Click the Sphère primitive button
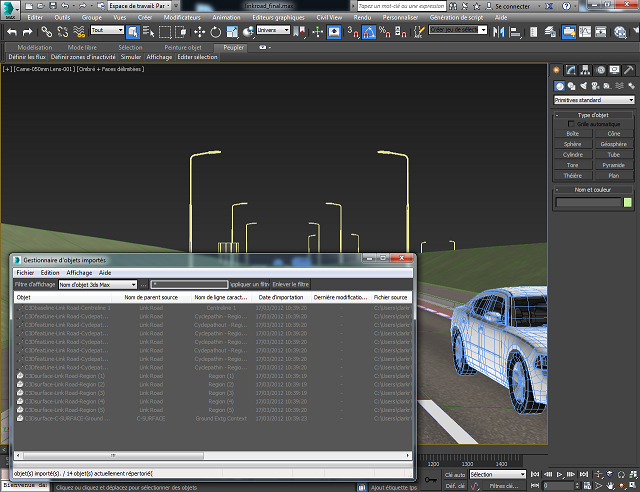 coord(573,144)
